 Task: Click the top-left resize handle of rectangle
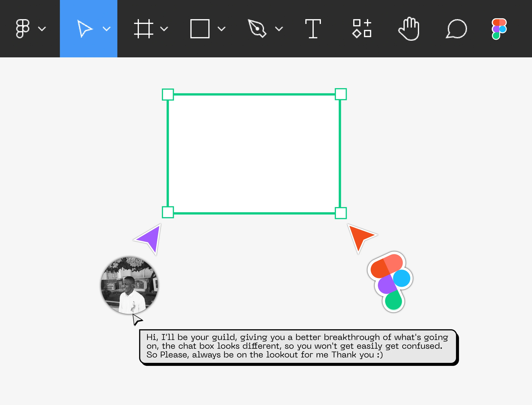tap(168, 94)
